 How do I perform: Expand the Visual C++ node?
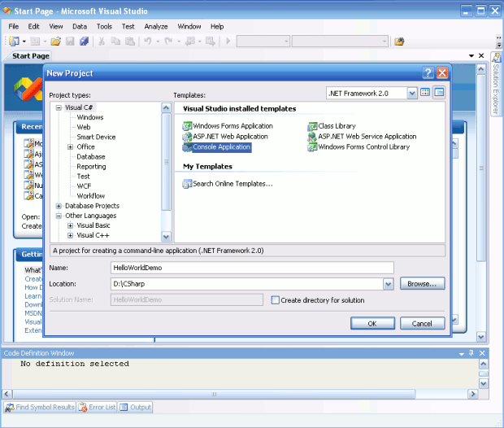(70, 235)
